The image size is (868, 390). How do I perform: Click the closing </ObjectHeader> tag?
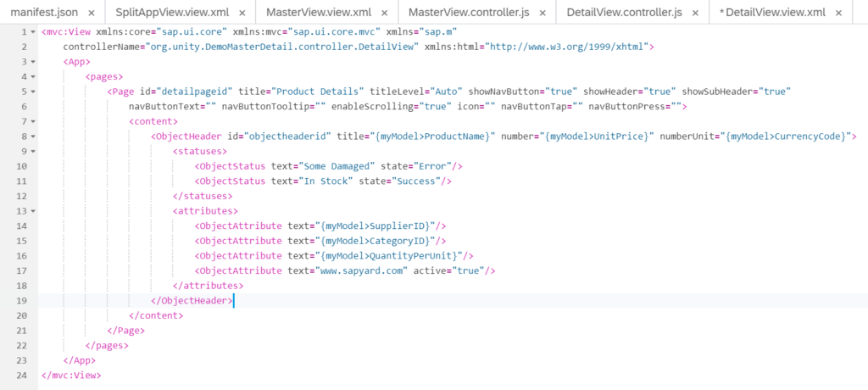(x=192, y=301)
